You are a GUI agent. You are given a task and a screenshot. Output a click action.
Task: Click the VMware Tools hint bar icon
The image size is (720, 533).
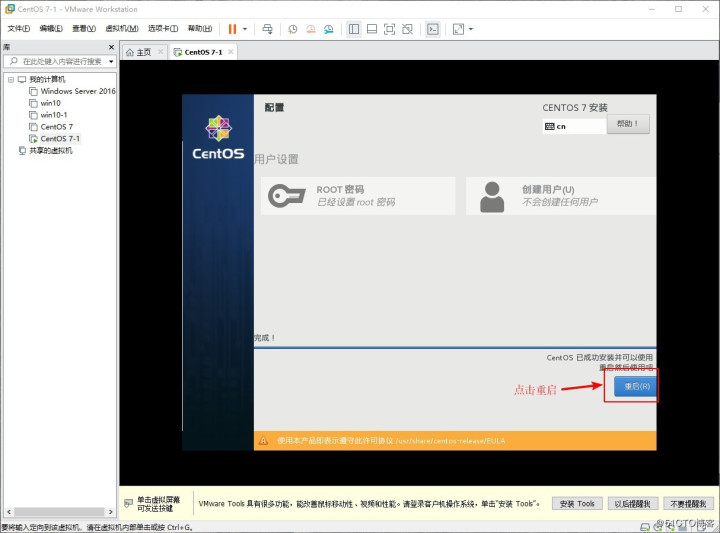tap(129, 503)
